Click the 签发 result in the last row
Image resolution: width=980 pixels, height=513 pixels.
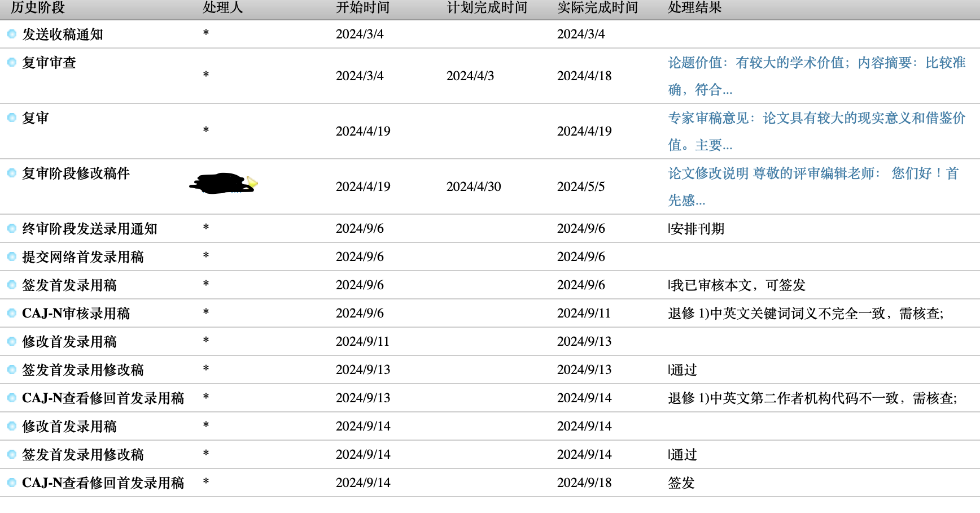[681, 483]
